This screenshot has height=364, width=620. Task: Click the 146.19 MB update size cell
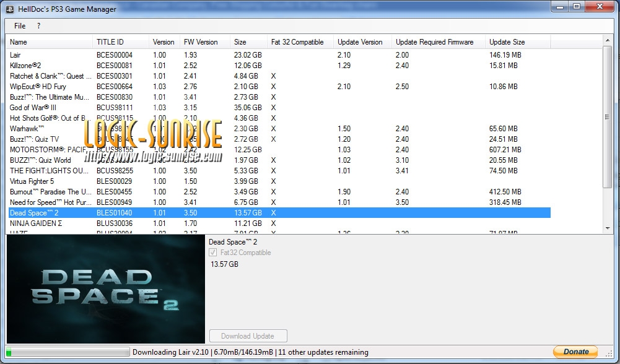click(x=505, y=55)
